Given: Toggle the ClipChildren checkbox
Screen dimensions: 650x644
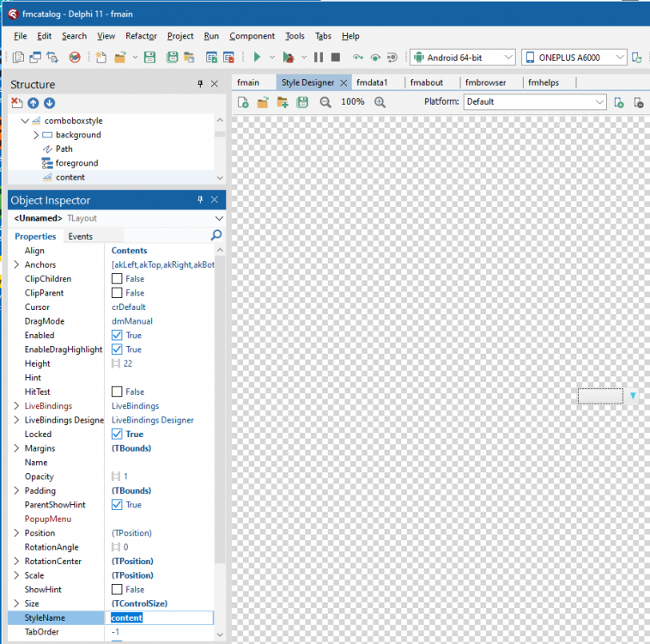Looking at the screenshot, I should click(x=117, y=279).
